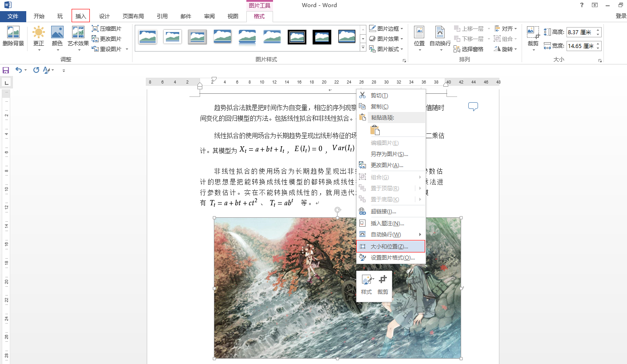Choose Change Picture (更改图片) in context menu

click(391, 165)
